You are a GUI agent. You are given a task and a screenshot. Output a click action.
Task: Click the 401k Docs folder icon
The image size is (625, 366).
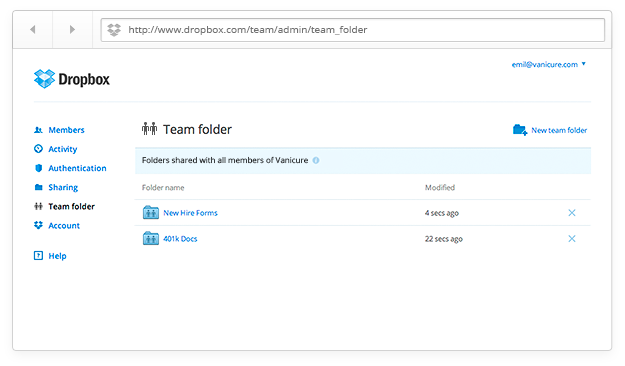point(151,238)
